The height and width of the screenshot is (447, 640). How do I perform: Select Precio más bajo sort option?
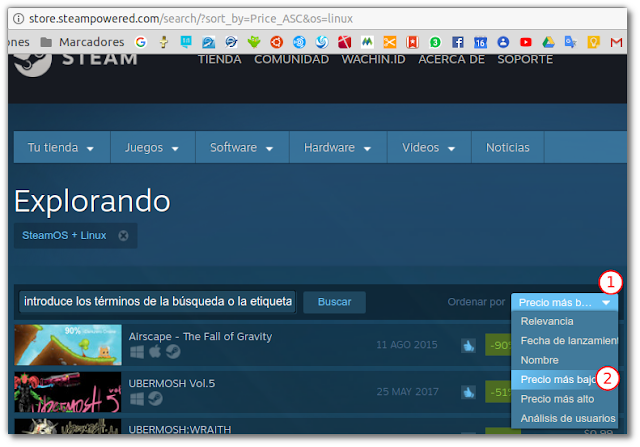[x=564, y=380]
